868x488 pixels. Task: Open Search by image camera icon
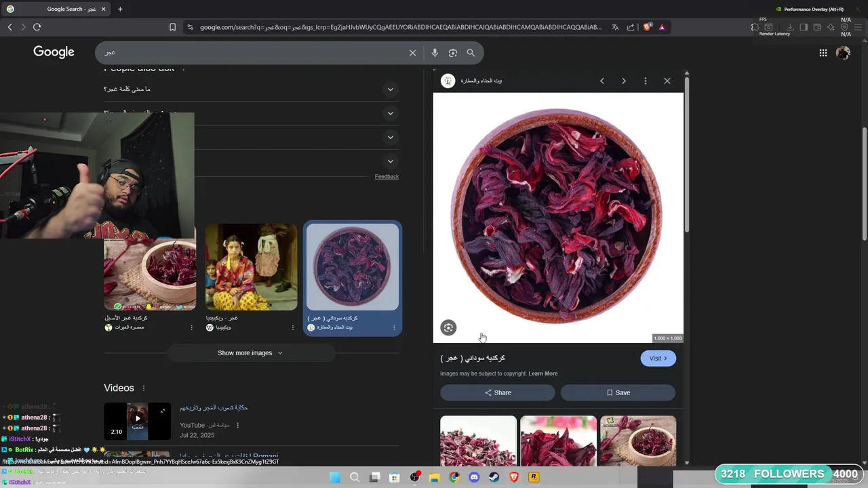pyautogui.click(x=453, y=53)
